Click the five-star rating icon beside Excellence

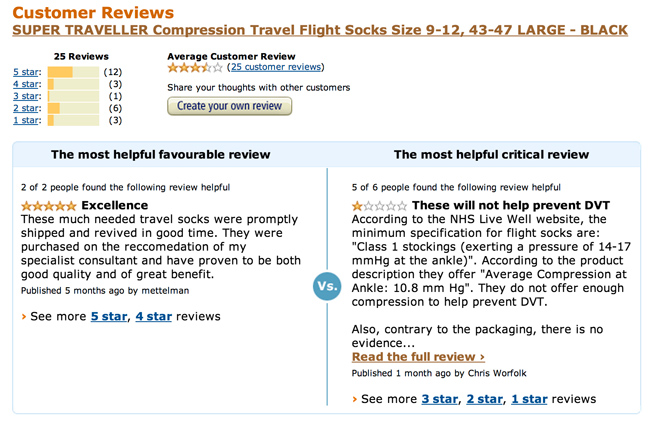pos(48,205)
